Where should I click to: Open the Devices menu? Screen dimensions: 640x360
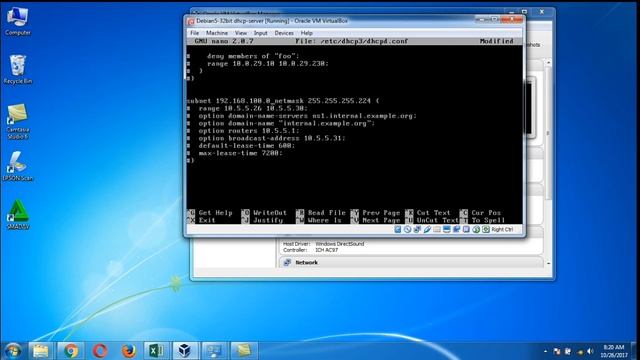(x=284, y=33)
